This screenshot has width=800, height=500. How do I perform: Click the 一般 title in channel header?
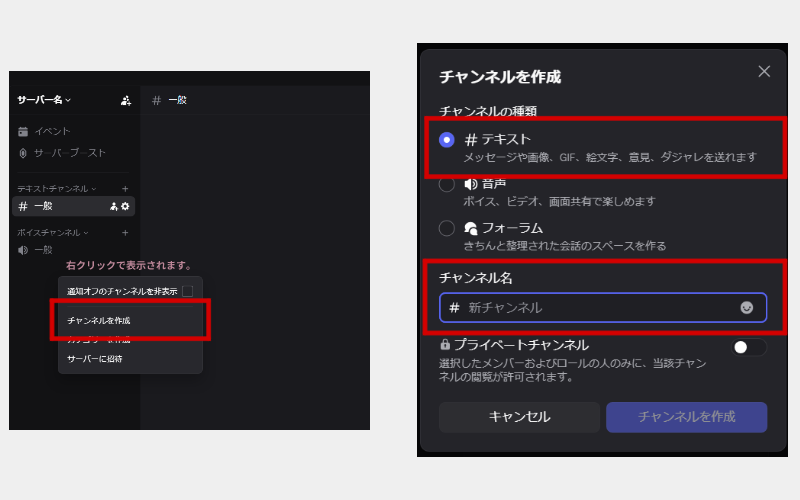178,101
